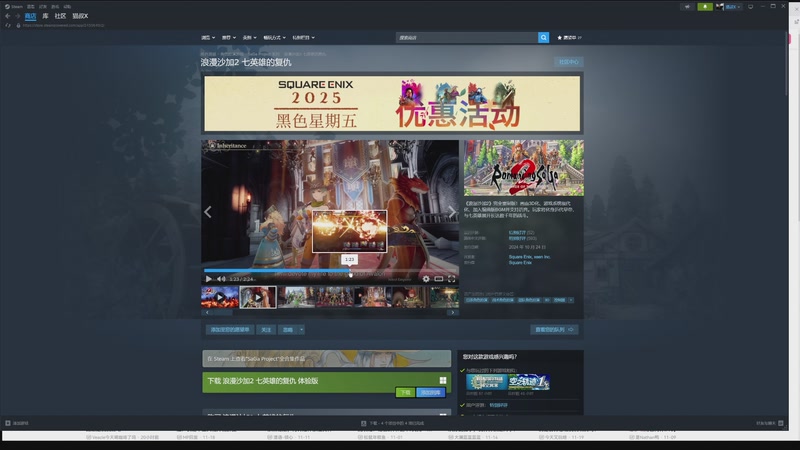This screenshot has width=800, height=450.
Task: Click the green download demo button
Action: 405,392
